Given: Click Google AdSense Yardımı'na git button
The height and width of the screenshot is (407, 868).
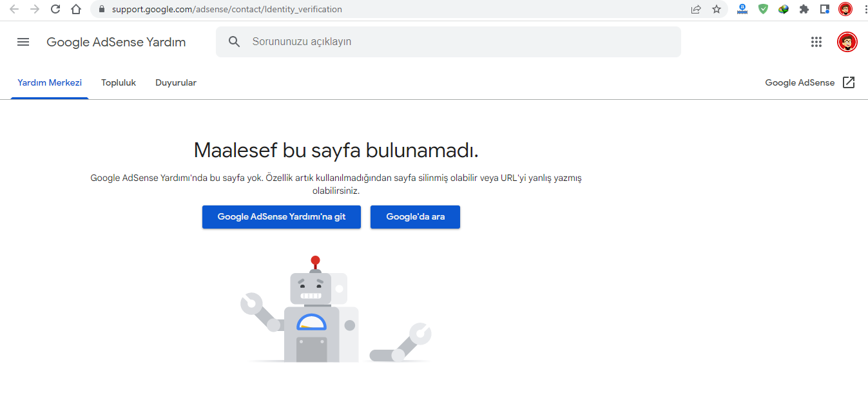Looking at the screenshot, I should point(282,217).
